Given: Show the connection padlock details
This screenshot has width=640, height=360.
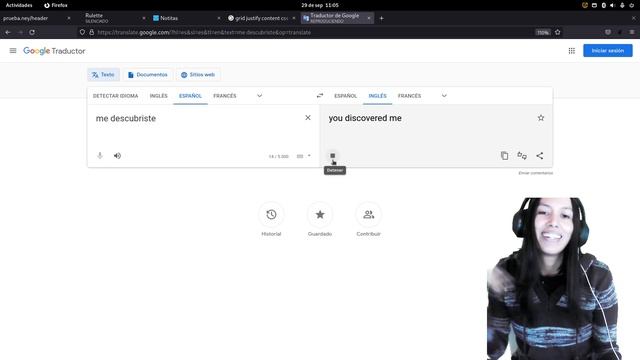Looking at the screenshot, I should [x=91, y=32].
